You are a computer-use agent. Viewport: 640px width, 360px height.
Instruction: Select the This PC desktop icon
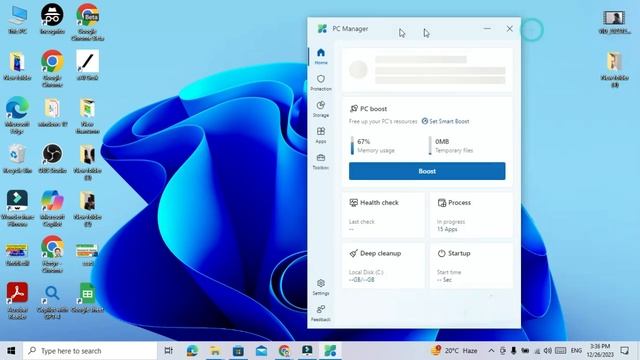click(17, 20)
